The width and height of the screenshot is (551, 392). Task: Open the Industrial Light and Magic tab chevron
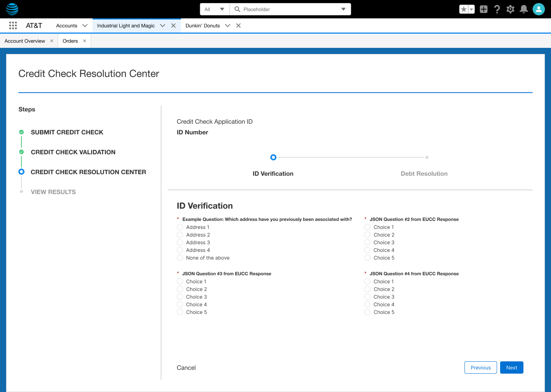pyautogui.click(x=162, y=26)
